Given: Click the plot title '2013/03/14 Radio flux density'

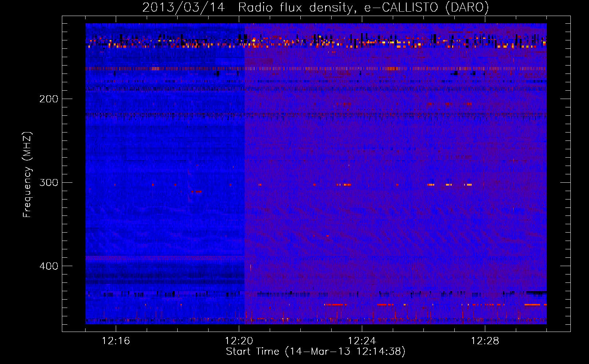Looking at the screenshot, I should [248, 8].
